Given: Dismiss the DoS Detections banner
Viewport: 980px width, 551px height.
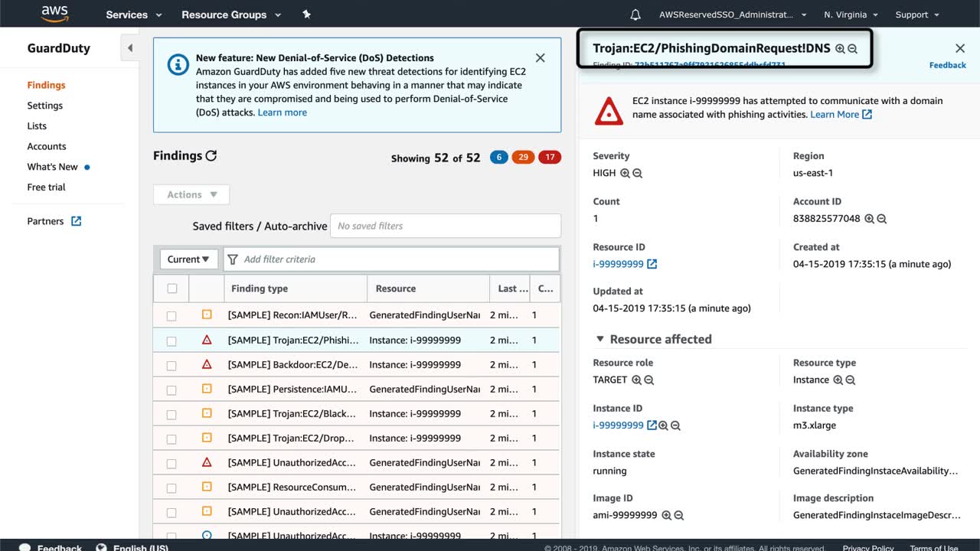Looking at the screenshot, I should tap(540, 58).
